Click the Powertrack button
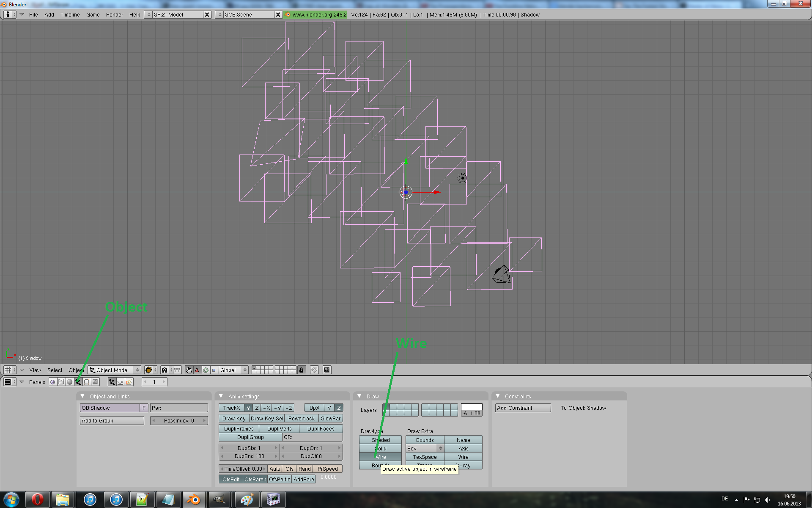Screen dimensions: 812x508 302,418
